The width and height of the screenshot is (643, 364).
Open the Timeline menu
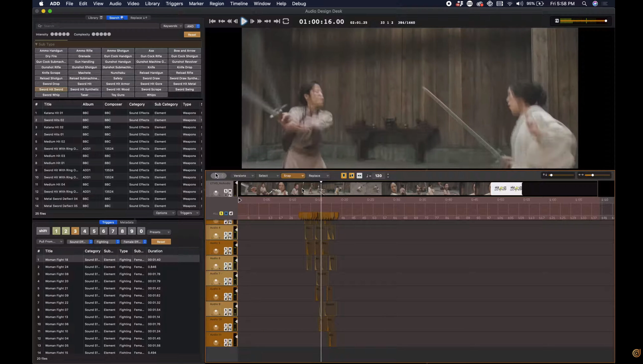point(239,4)
